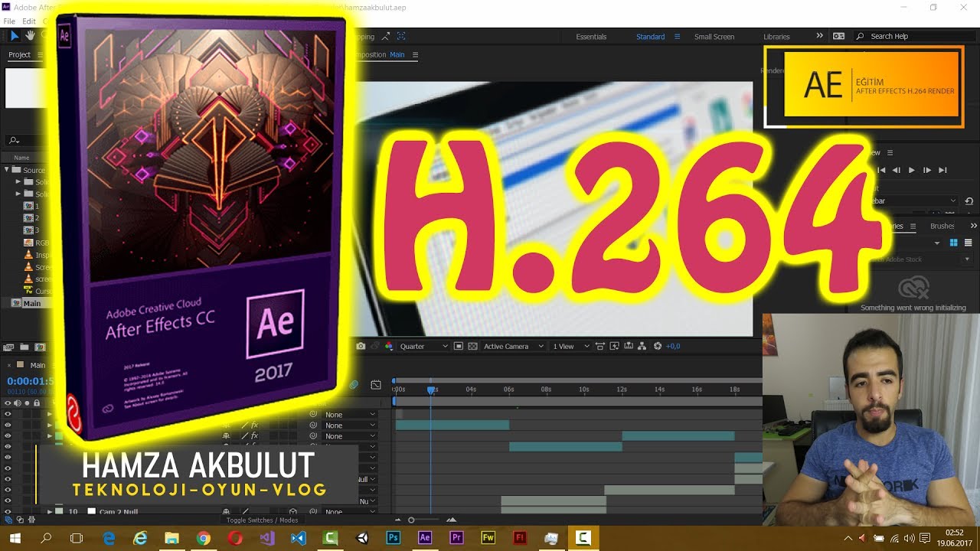Toggle Switches / Modes in timeline
This screenshot has width=980, height=551.
262,520
